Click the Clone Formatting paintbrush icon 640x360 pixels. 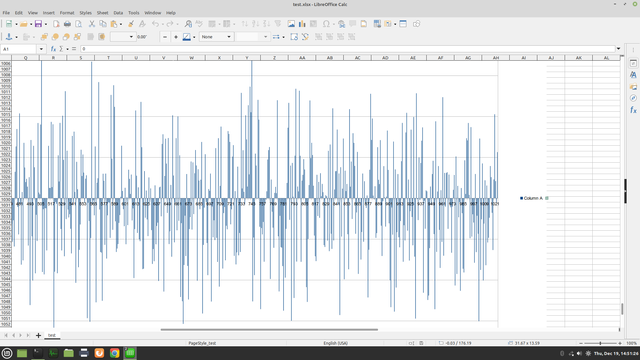(131, 24)
